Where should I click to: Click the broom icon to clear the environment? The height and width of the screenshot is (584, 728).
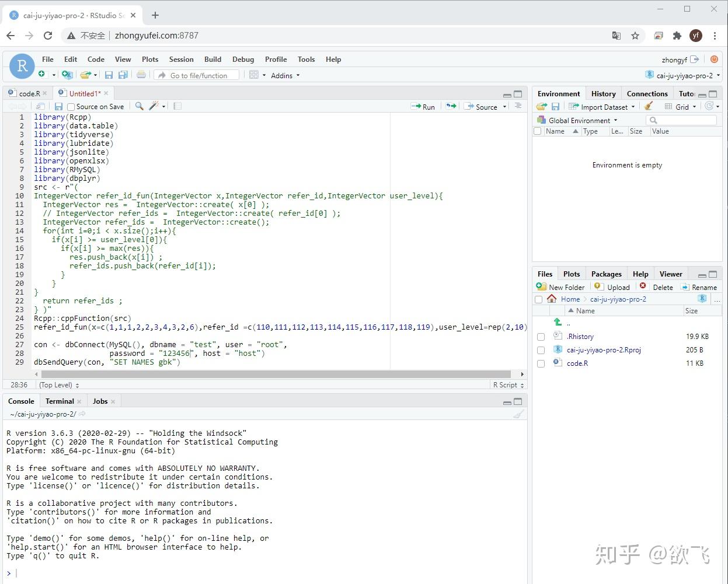[648, 106]
